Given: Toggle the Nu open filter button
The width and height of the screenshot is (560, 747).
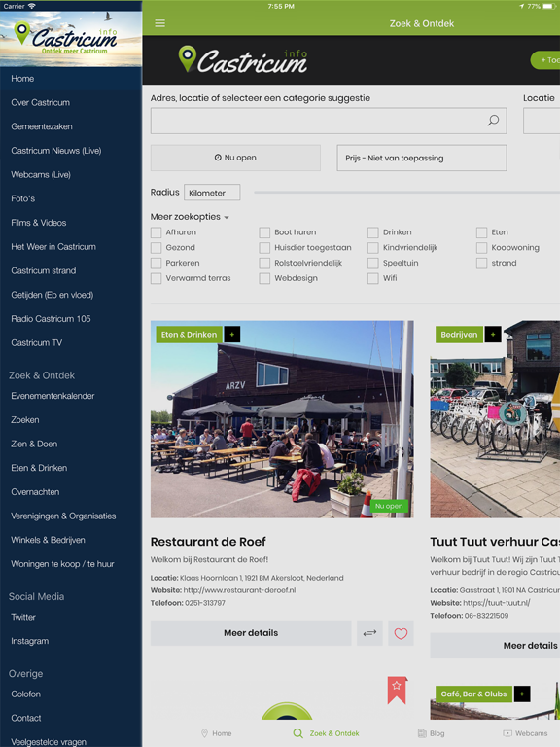Looking at the screenshot, I should [235, 158].
